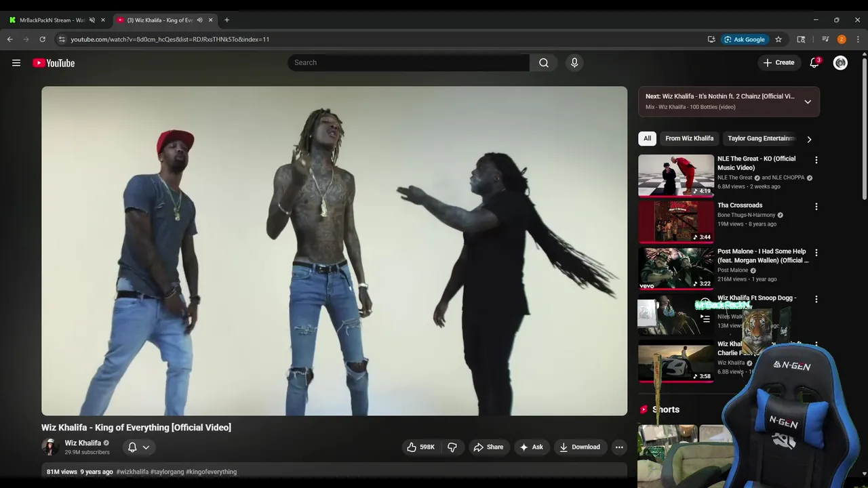Select the All filter chip

coord(647,138)
